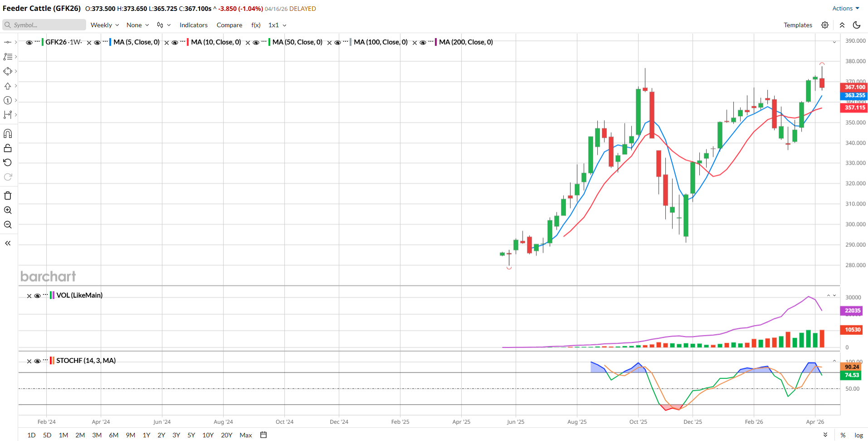Open Templates
This screenshot has height=441, width=868.
[798, 25]
